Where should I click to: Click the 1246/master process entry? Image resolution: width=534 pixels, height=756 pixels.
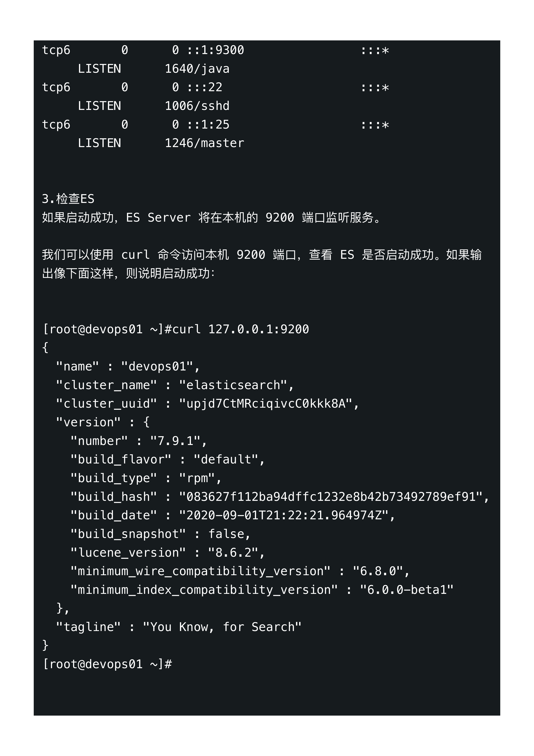point(204,143)
